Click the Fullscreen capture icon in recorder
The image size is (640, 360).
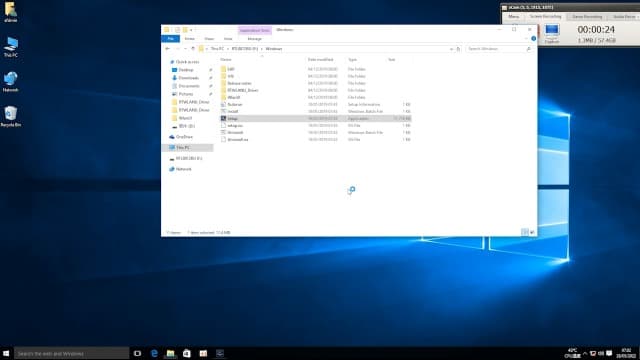(x=551, y=33)
